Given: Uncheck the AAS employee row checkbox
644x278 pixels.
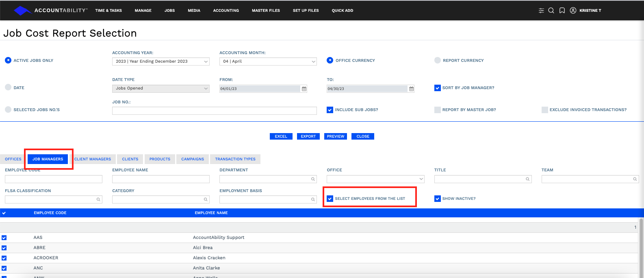Looking at the screenshot, I should pyautogui.click(x=4, y=238).
